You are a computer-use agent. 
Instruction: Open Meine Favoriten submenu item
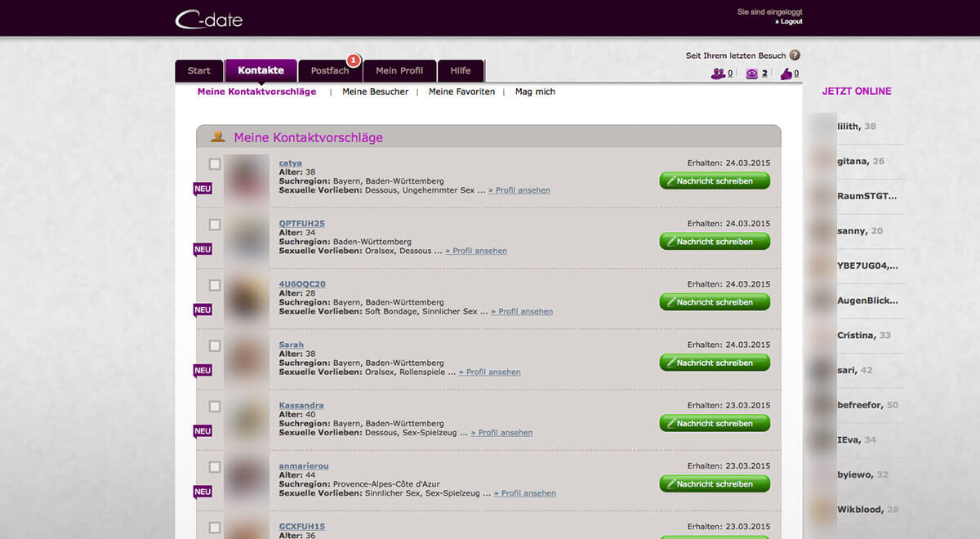[461, 91]
